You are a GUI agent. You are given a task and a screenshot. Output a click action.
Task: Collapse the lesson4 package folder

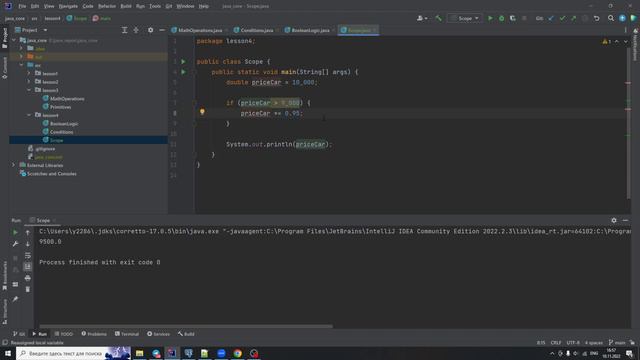29,115
